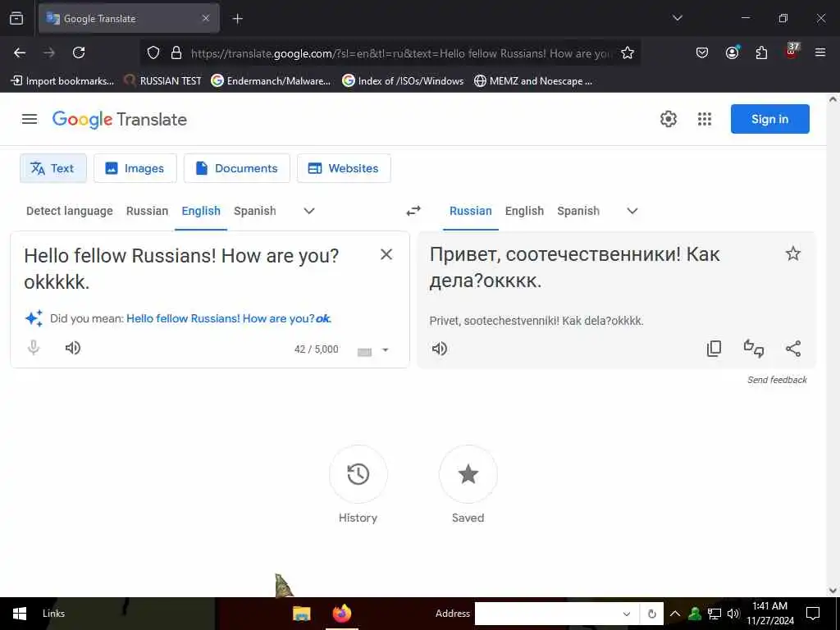
Task: Start voice input with the microphone
Action: tap(33, 348)
